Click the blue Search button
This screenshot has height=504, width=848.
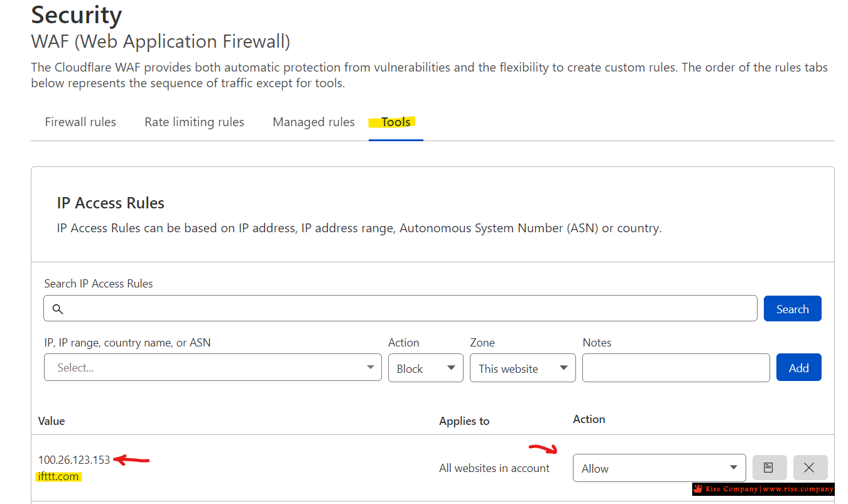(792, 309)
